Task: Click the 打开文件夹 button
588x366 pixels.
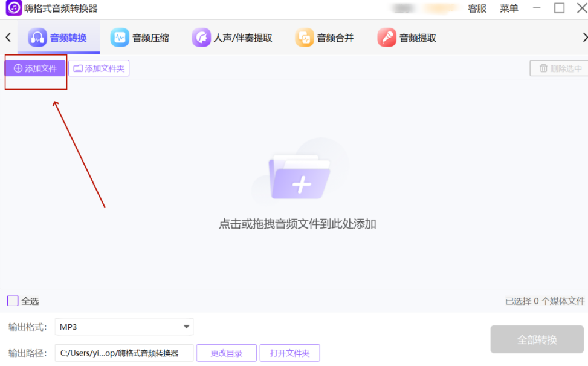Action: (289, 353)
